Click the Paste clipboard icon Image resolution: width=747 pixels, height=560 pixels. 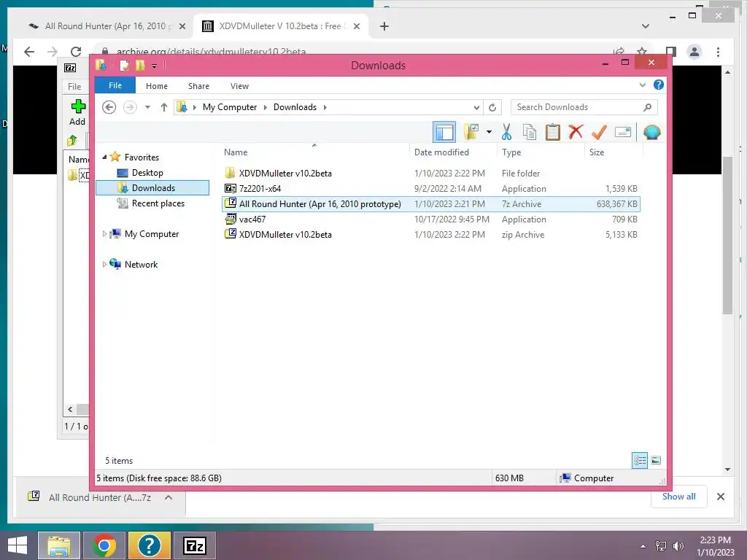553,132
